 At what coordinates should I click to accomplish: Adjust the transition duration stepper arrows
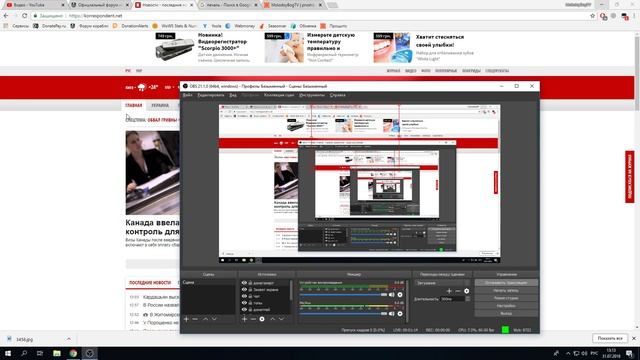468,299
